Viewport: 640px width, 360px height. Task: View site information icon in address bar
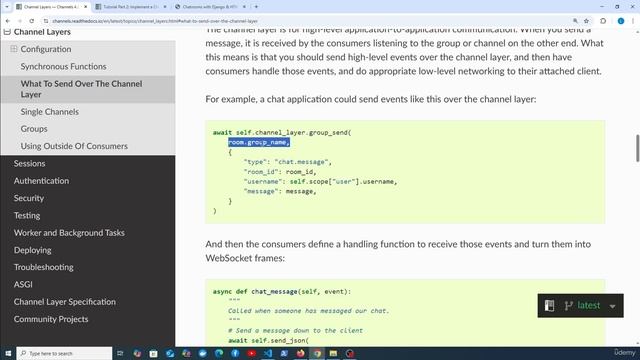coord(46,21)
